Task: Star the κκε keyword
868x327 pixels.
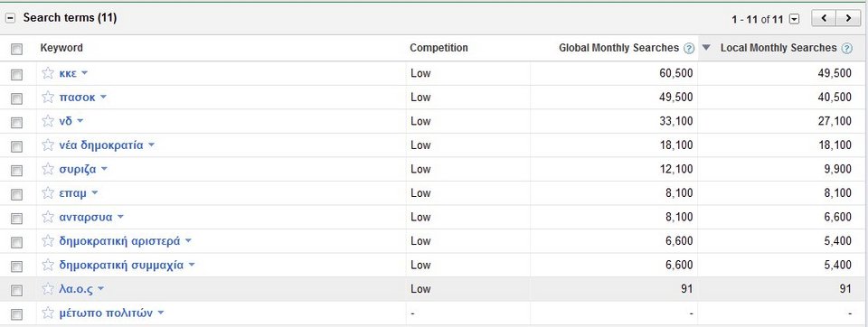Action: tap(48, 73)
